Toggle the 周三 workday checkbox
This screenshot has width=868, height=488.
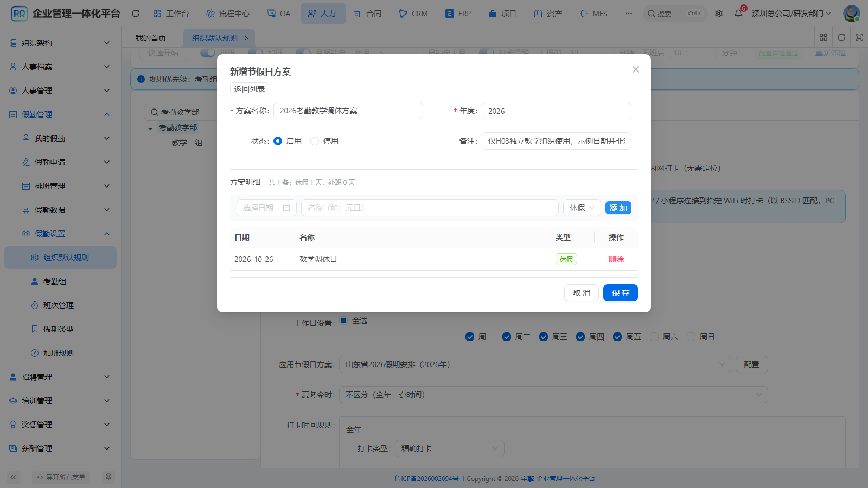pos(544,337)
